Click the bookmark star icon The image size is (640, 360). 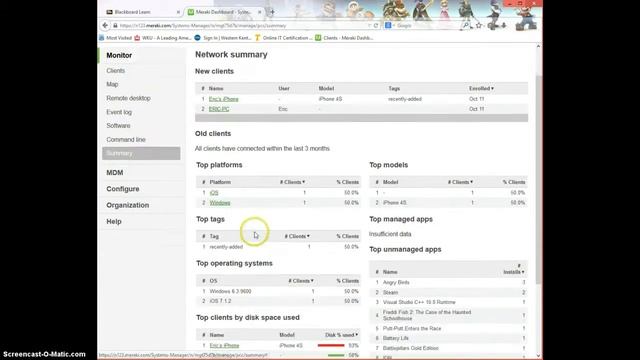pyautogui.click(x=479, y=25)
